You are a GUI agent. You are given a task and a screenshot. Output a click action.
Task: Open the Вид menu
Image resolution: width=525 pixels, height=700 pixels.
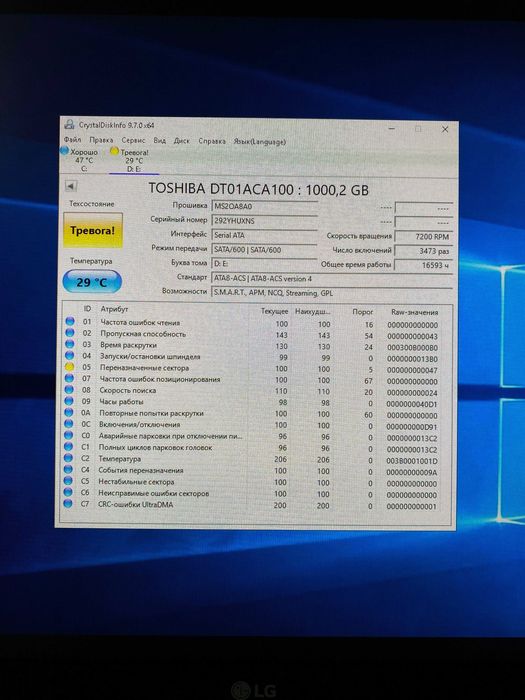[x=159, y=141]
